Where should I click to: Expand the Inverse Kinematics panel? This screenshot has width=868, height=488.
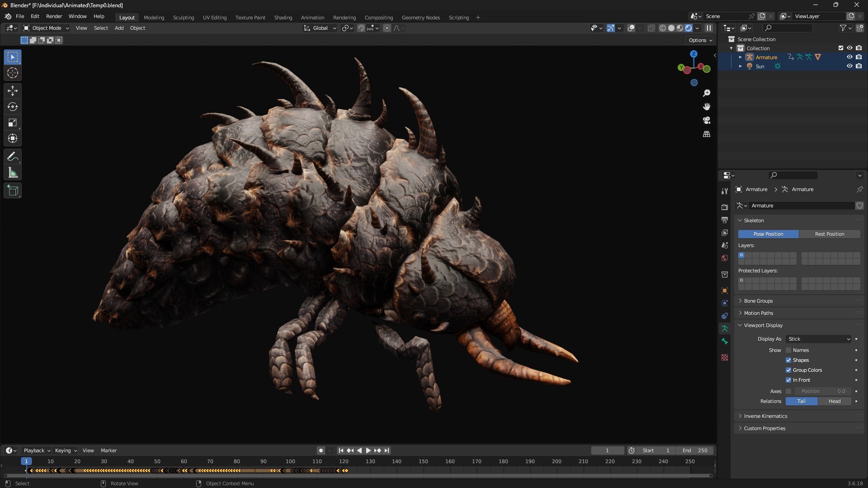[x=765, y=416]
